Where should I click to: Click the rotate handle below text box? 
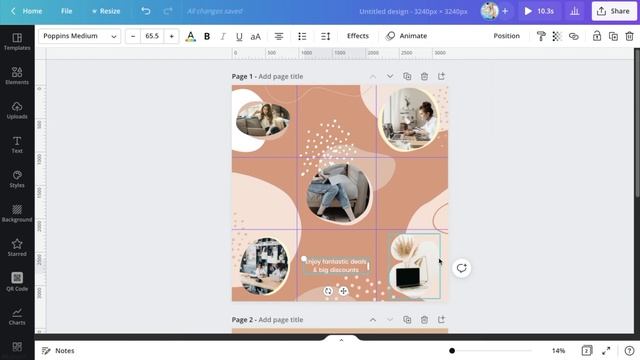coord(328,291)
